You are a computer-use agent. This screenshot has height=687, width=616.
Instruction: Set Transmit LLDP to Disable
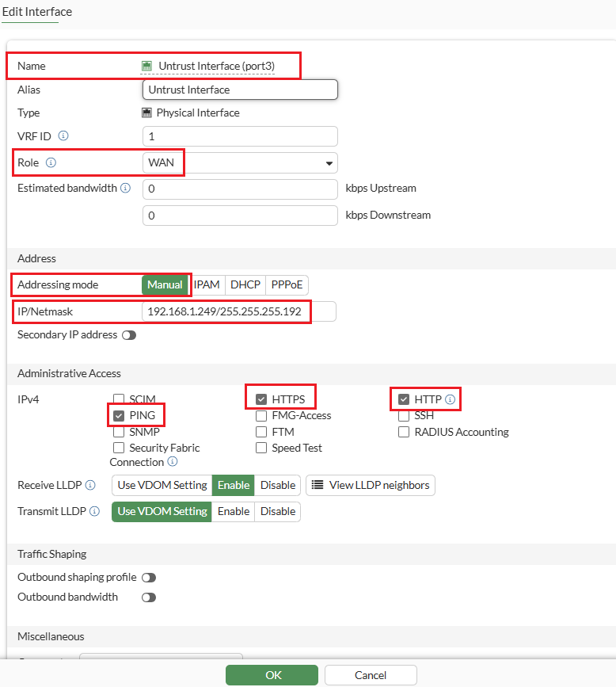click(x=277, y=511)
